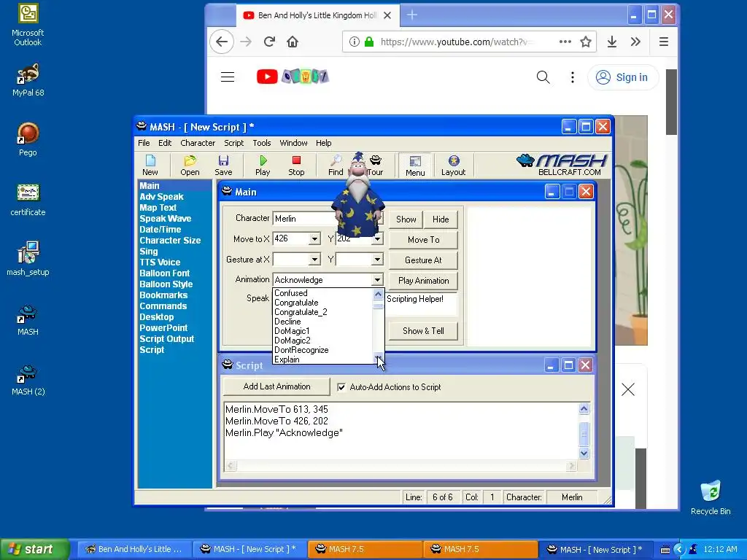Viewport: 747px width, 560px height.
Task: Select Balloon Style in sidebar
Action: 166,284
